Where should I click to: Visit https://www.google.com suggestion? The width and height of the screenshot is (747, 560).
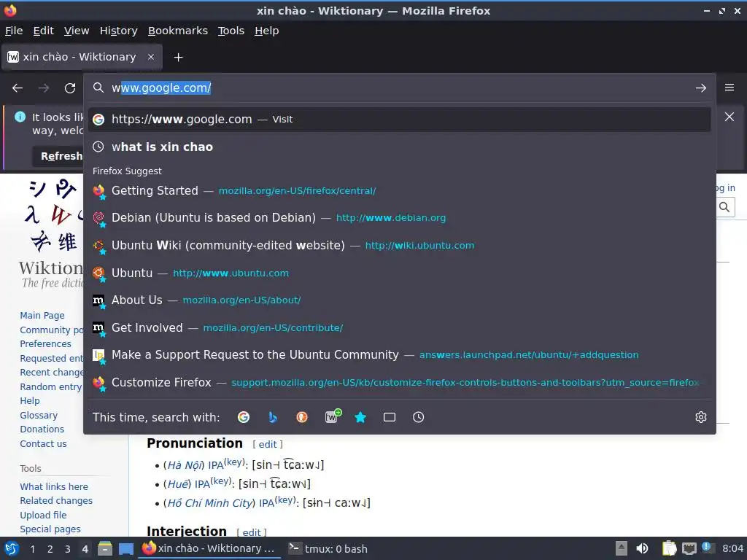tap(399, 120)
